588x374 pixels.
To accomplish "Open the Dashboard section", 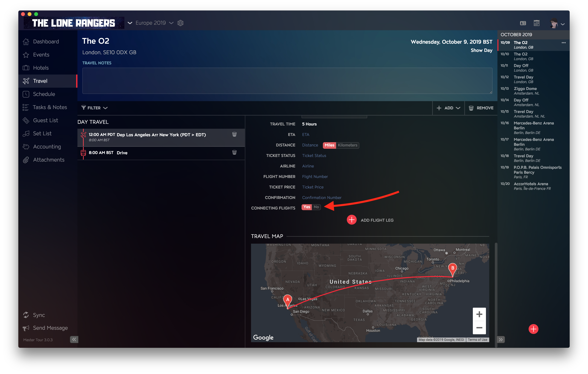I will coord(46,42).
